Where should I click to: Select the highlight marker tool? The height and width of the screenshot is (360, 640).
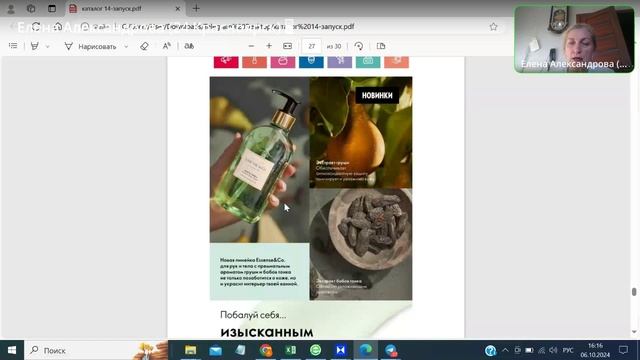click(x=35, y=46)
